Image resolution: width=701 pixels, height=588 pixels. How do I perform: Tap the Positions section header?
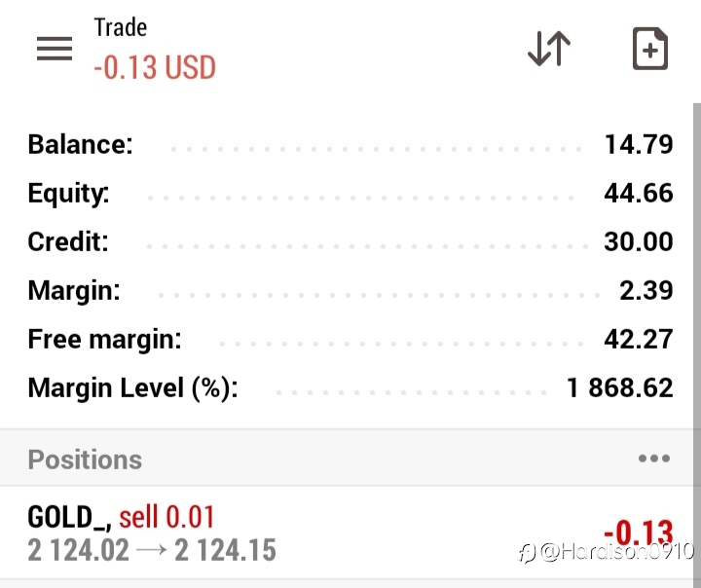click(x=85, y=459)
